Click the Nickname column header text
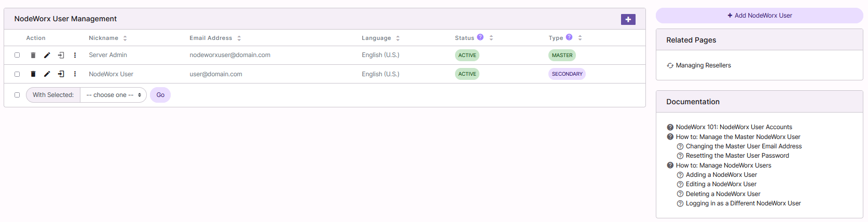Image resolution: width=868 pixels, height=222 pixels. [103, 38]
